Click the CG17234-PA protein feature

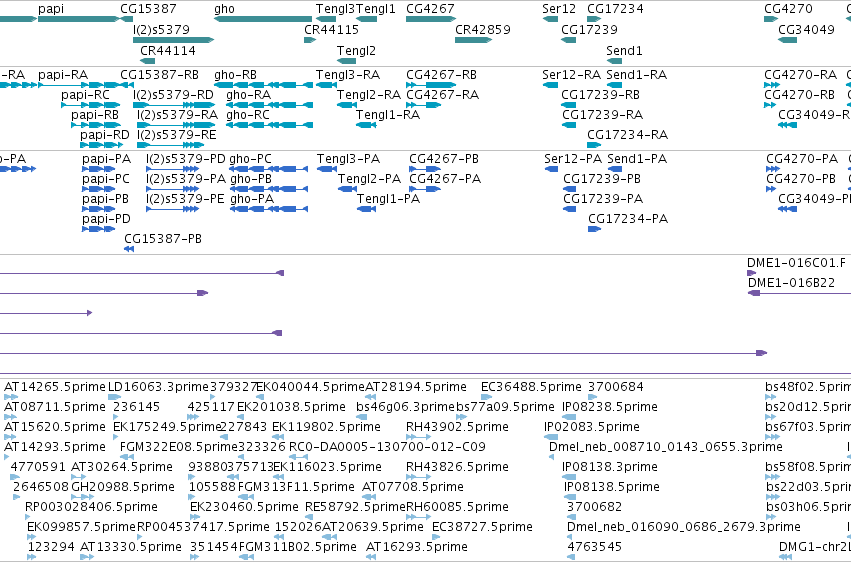595,229
